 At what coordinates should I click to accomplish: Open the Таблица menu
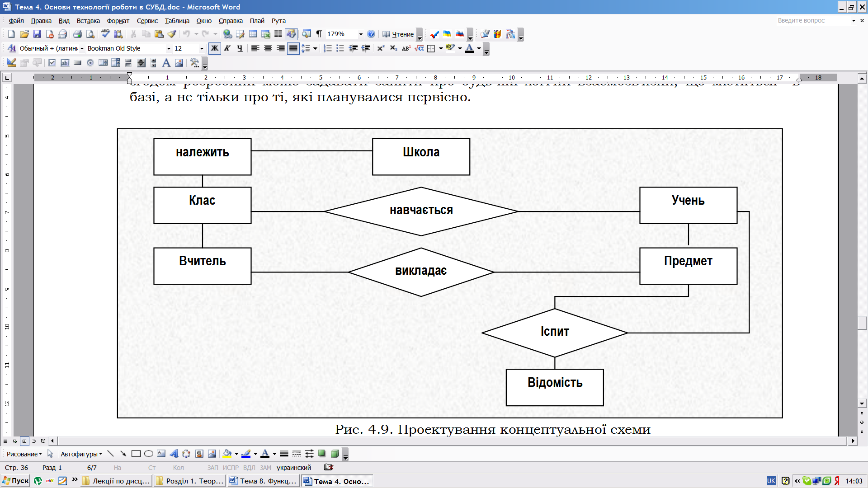(x=177, y=21)
